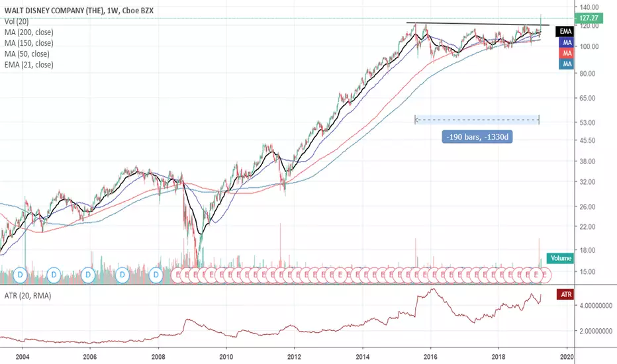Click the -190 bars, -1330d measurement label
Image resolution: width=617 pixels, height=364 pixels.
coord(477,137)
